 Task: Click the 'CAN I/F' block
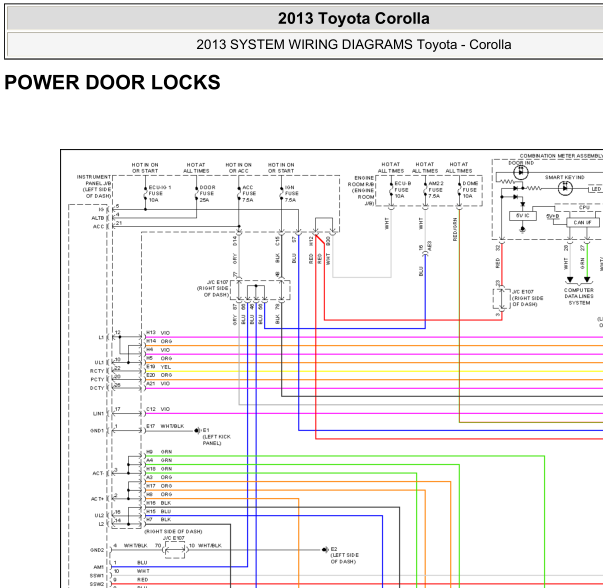tap(583, 222)
